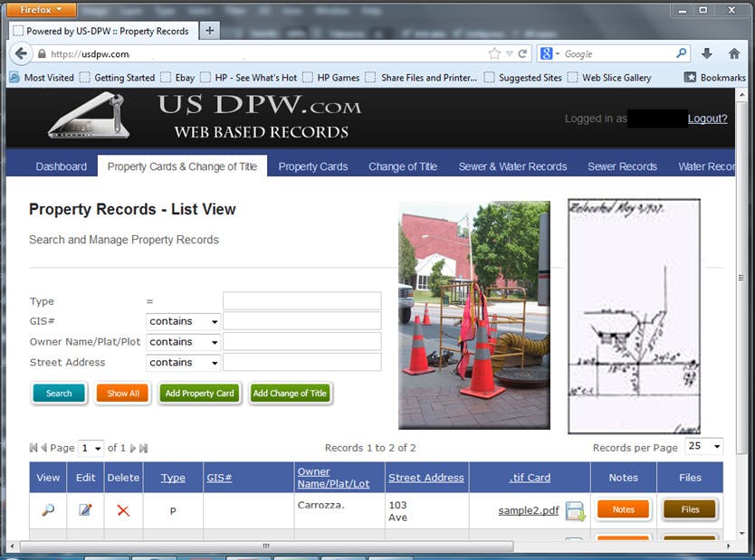
Task: Select Property Cards & Change of Title tab
Action: [182, 166]
